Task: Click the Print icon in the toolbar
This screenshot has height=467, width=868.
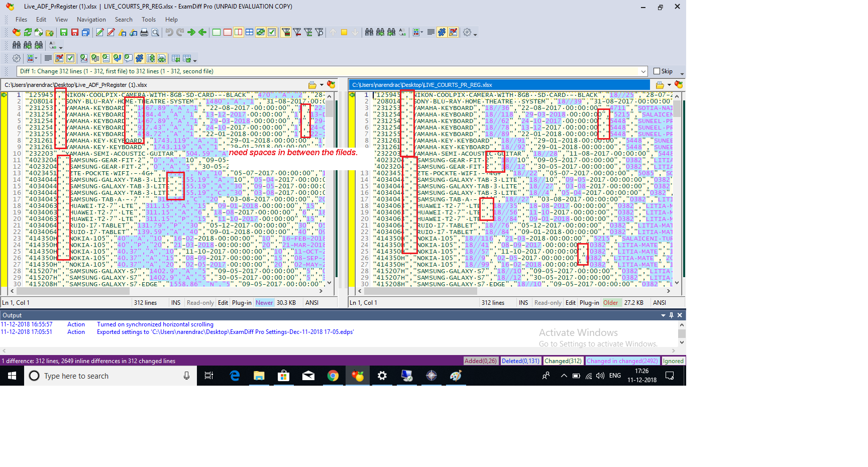Action: [x=144, y=32]
